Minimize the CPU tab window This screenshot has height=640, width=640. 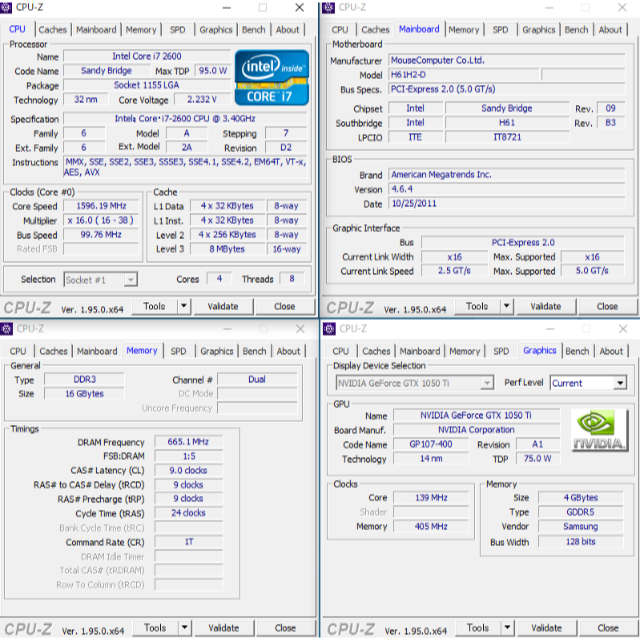click(x=227, y=8)
